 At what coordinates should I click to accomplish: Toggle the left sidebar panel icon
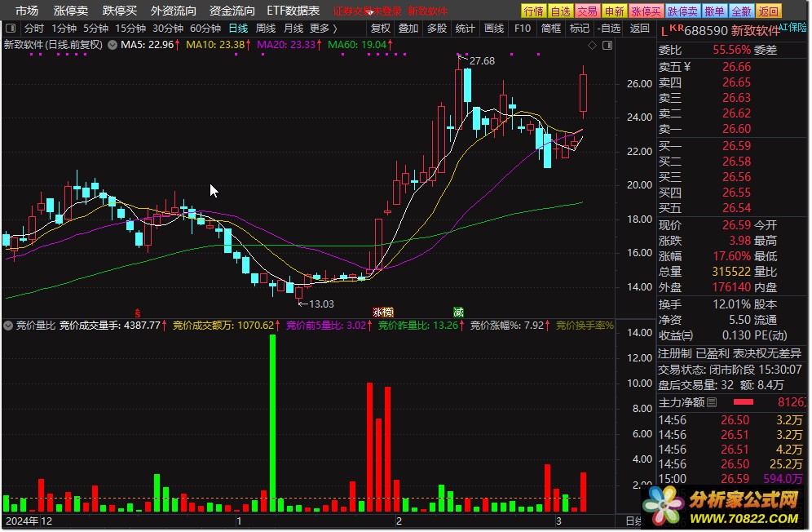pos(11,28)
